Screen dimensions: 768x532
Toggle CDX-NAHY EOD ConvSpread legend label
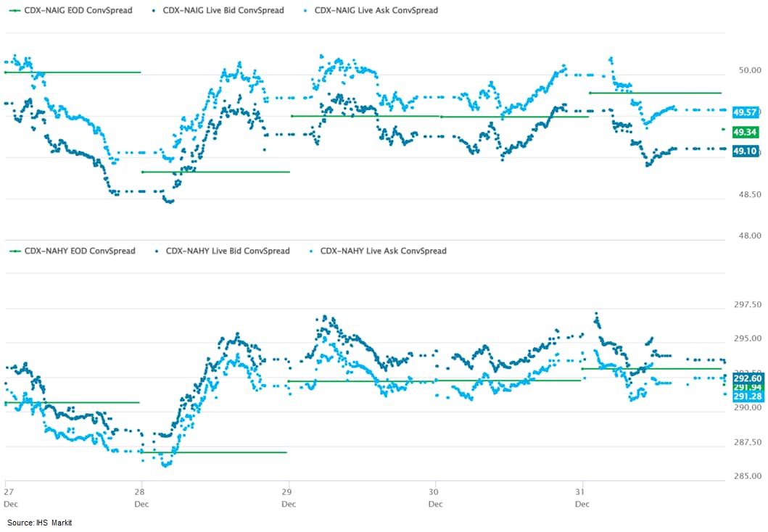tap(80, 251)
